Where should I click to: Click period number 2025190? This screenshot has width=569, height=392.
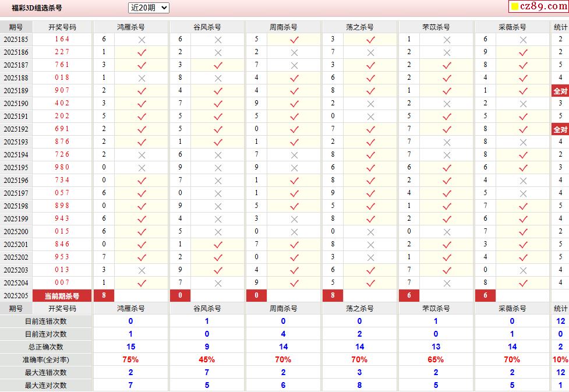[x=16, y=104]
